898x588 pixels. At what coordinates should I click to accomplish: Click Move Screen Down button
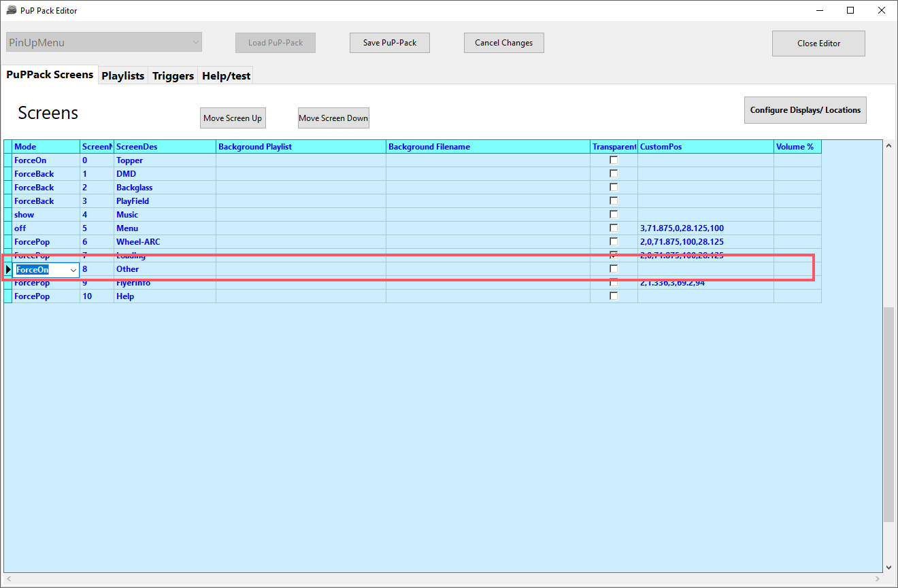(333, 118)
